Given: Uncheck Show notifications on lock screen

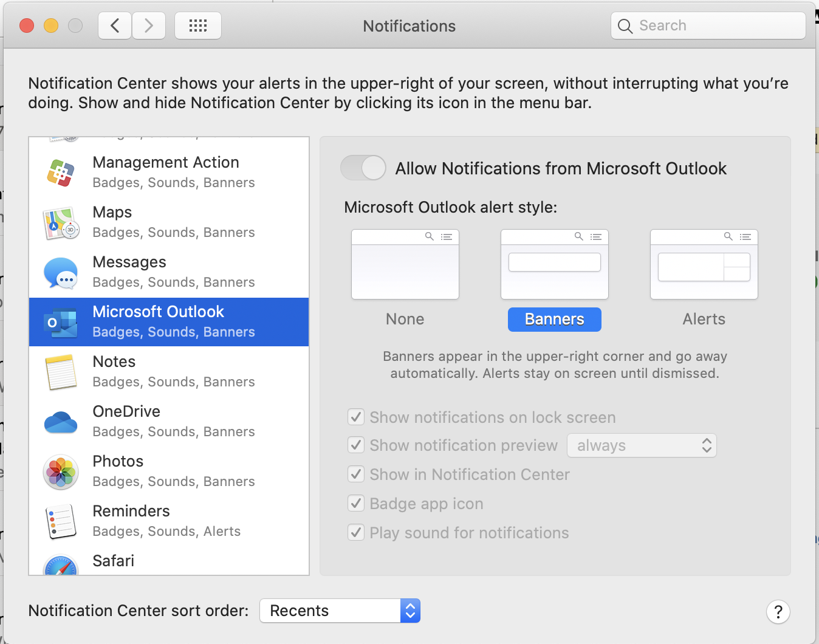Looking at the screenshot, I should click(356, 417).
